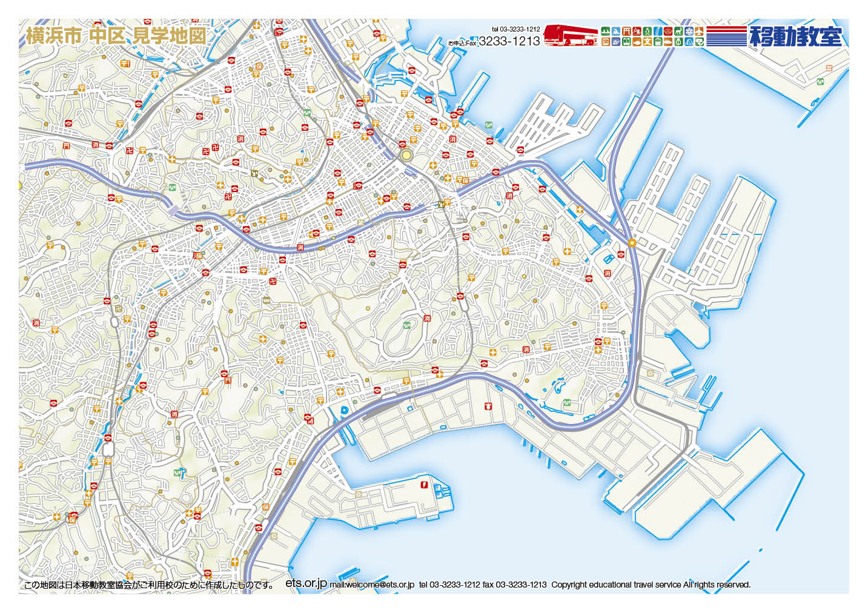The height and width of the screenshot is (613, 868).
Task: Select the orange airplane icon in header
Action: tap(700, 31)
